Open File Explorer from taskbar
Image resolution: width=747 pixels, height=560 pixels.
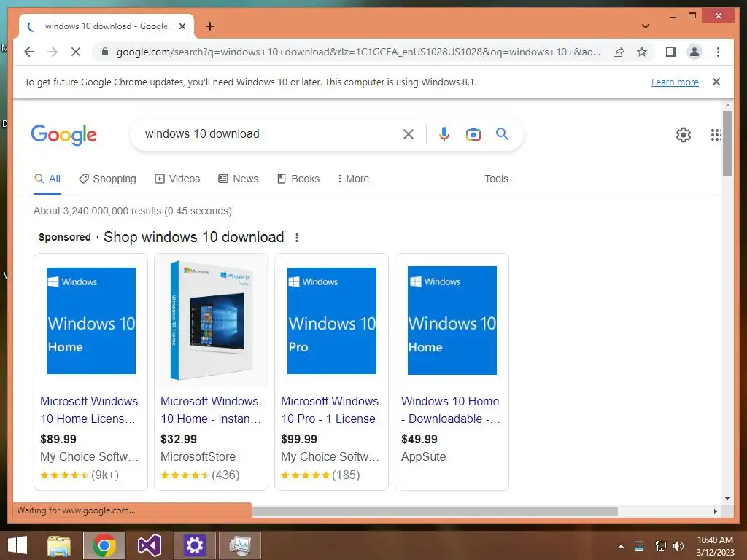coord(59,545)
